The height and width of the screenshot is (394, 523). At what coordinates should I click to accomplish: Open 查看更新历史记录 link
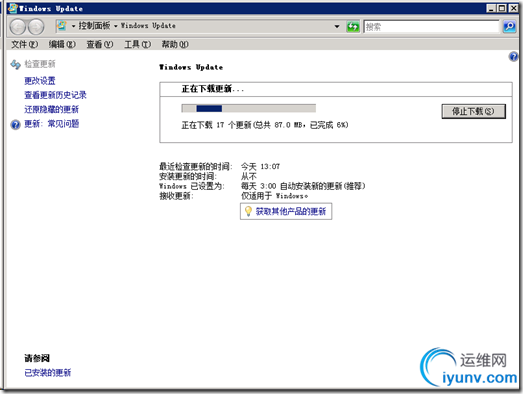pos(55,95)
